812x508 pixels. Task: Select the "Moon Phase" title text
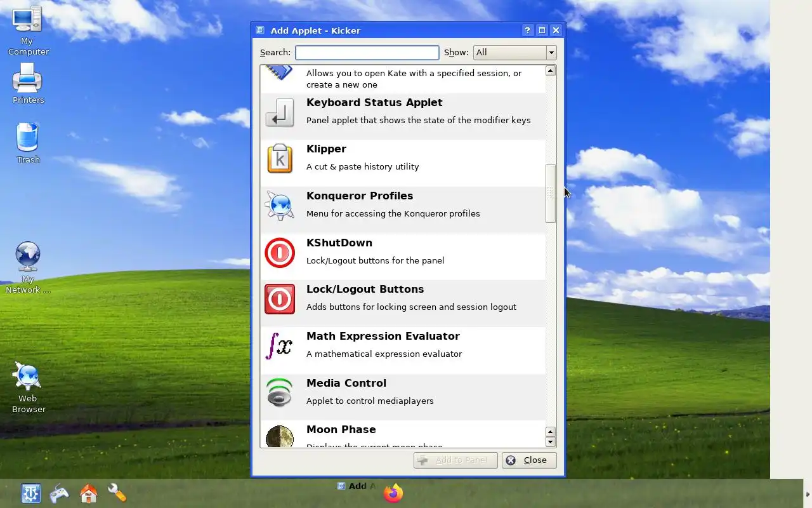pyautogui.click(x=341, y=429)
